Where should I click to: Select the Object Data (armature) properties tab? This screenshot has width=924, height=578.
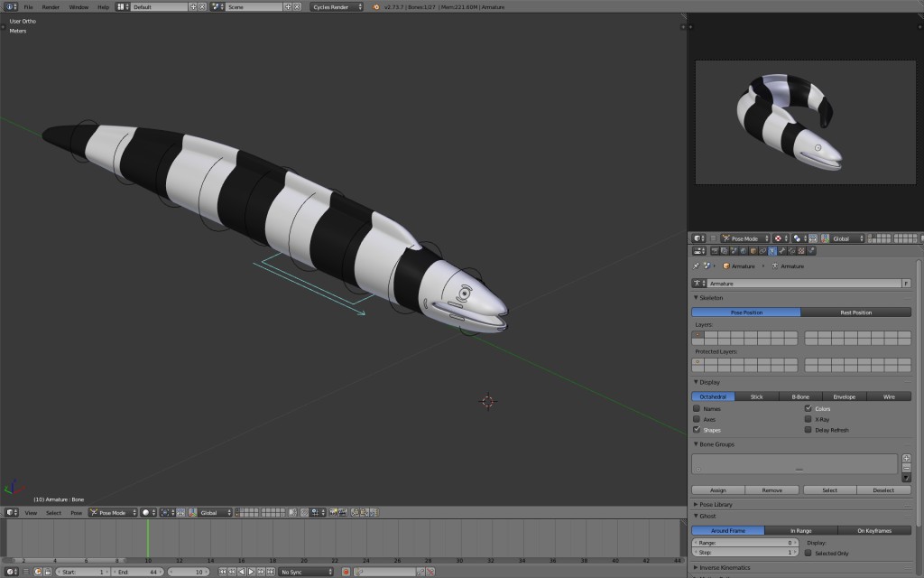coord(772,250)
